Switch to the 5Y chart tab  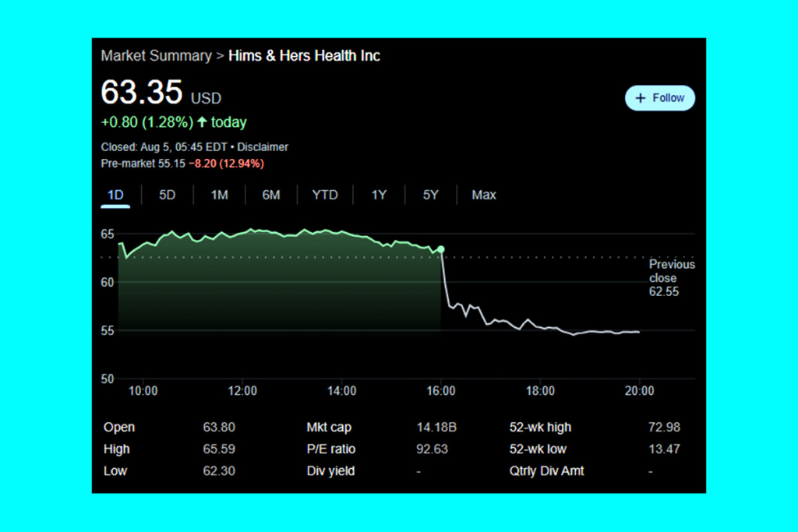pyautogui.click(x=431, y=195)
